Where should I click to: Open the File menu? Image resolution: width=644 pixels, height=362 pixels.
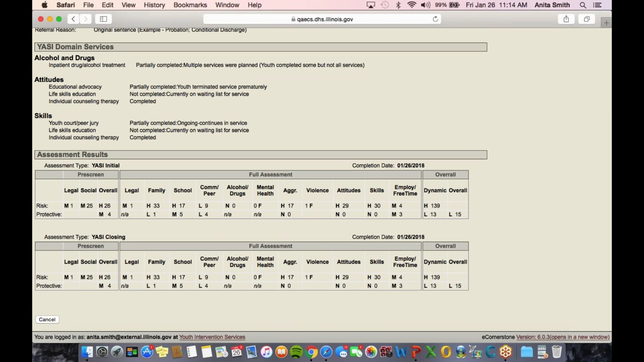click(88, 5)
